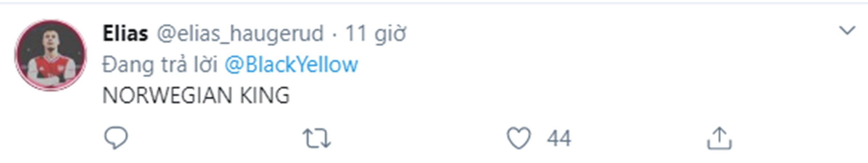This screenshot has height=163, width=868.
Task: Retweet the NORWEGIAN KING tweet
Action: (317, 138)
